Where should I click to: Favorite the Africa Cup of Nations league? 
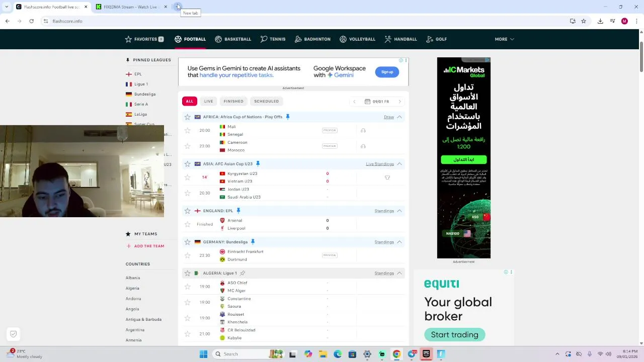click(188, 117)
